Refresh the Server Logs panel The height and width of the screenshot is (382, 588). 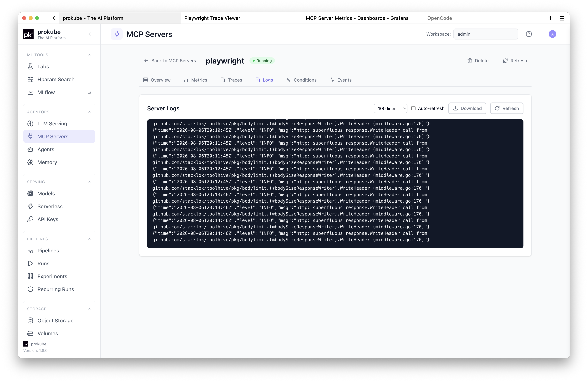507,108
